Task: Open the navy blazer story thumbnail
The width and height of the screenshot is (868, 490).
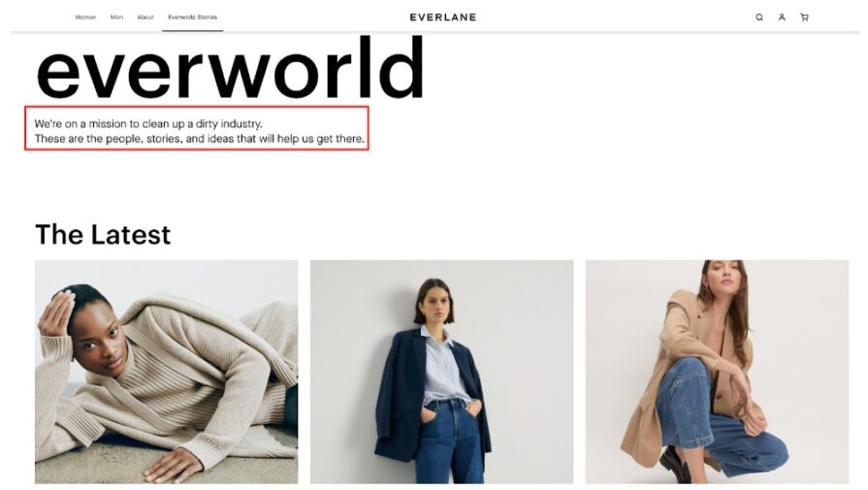Action: (x=441, y=372)
